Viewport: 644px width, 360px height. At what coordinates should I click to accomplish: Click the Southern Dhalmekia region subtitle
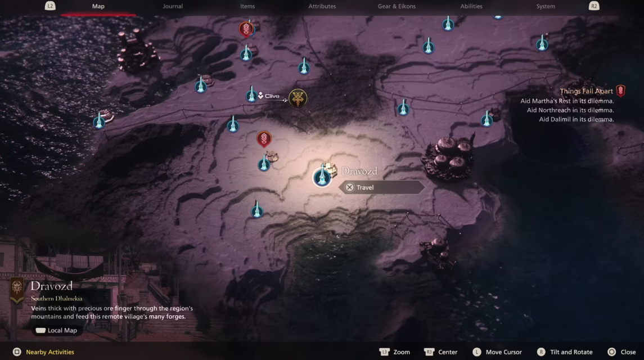point(57,298)
